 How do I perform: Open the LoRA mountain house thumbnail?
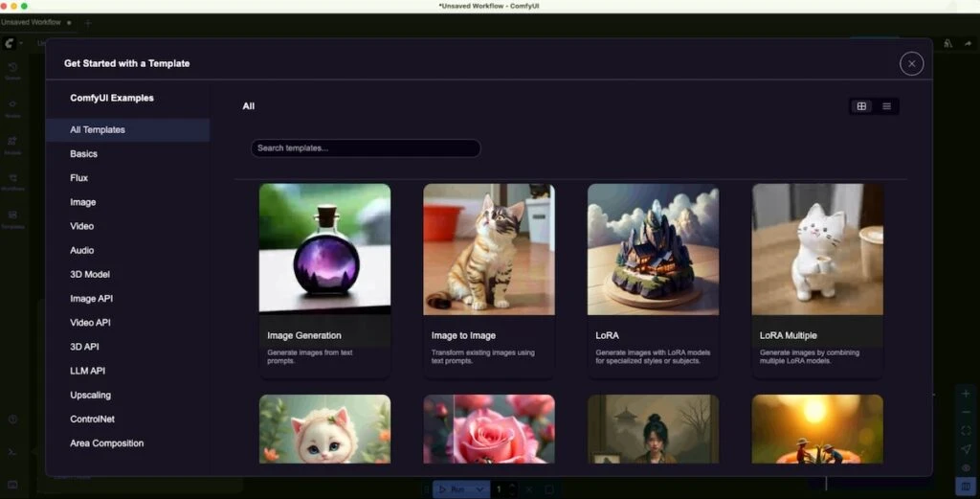pyautogui.click(x=653, y=249)
